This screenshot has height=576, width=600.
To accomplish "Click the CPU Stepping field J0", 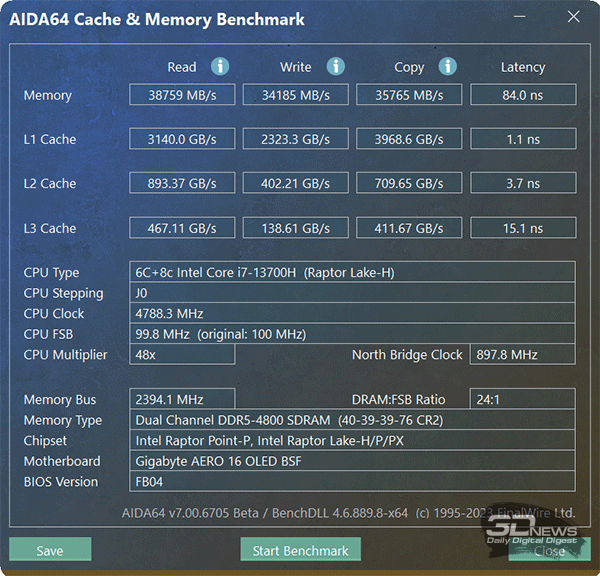I will pyautogui.click(x=352, y=293).
